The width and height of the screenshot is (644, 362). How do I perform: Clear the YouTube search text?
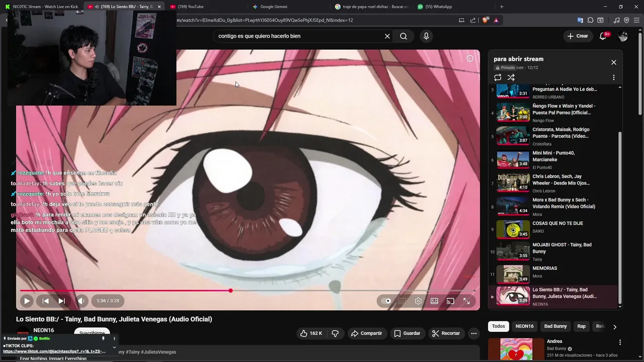click(387, 36)
